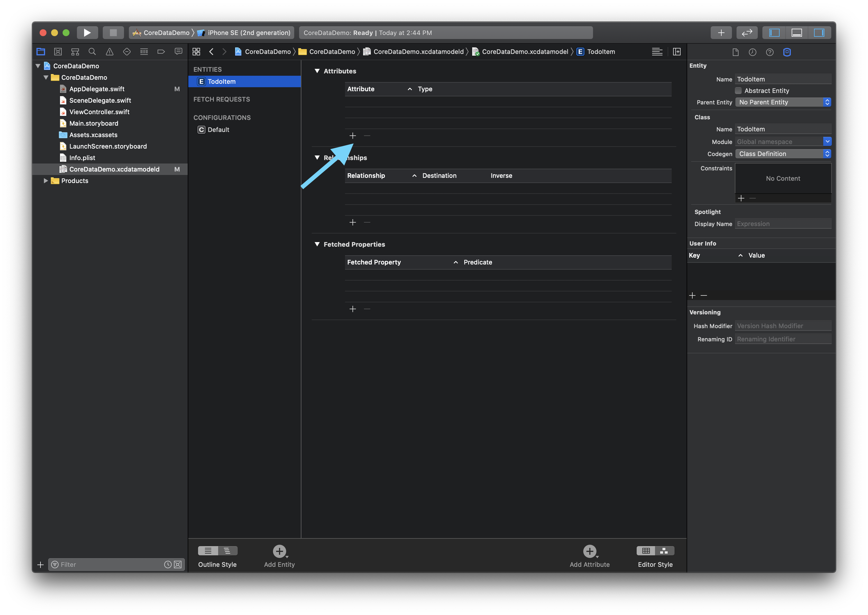This screenshot has height=615, width=868.
Task: Open the Codegen dropdown
Action: pyautogui.click(x=783, y=154)
